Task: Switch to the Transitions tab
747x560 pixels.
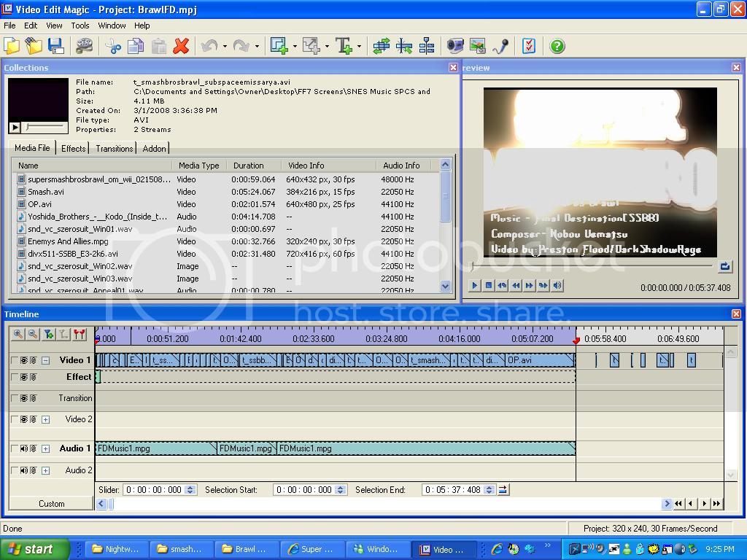Action: [115, 149]
